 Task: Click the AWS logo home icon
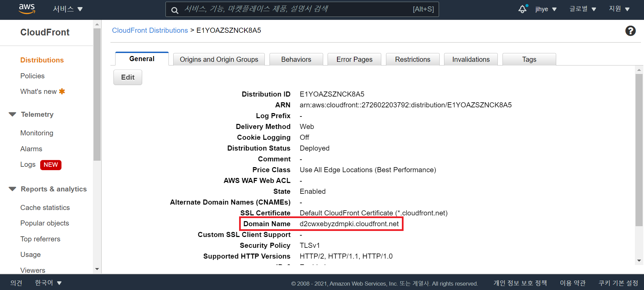27,9
